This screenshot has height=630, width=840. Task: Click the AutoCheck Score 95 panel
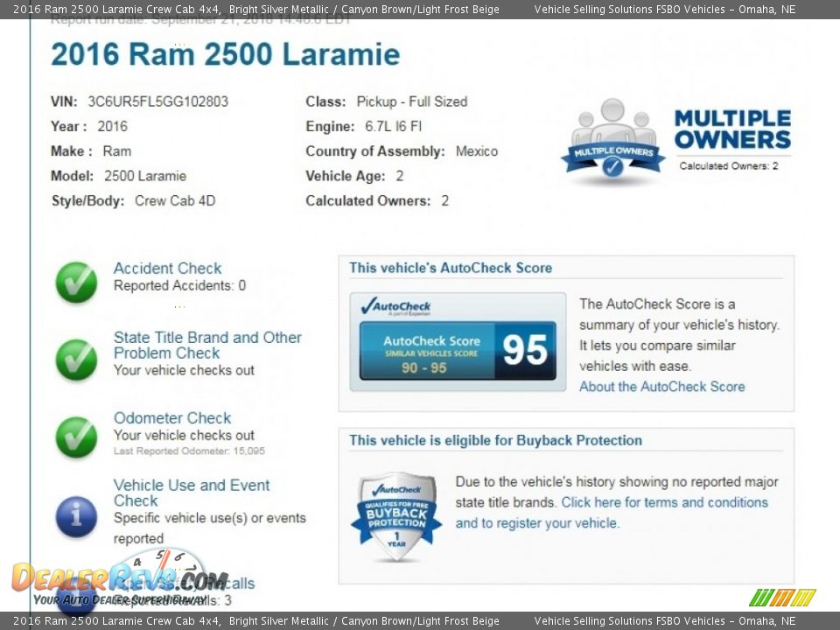pyautogui.click(x=458, y=351)
